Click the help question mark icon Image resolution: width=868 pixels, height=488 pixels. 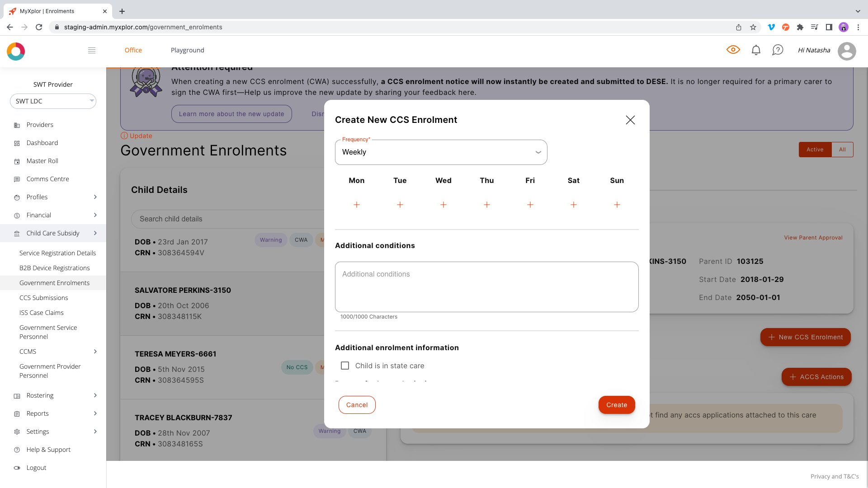click(778, 50)
